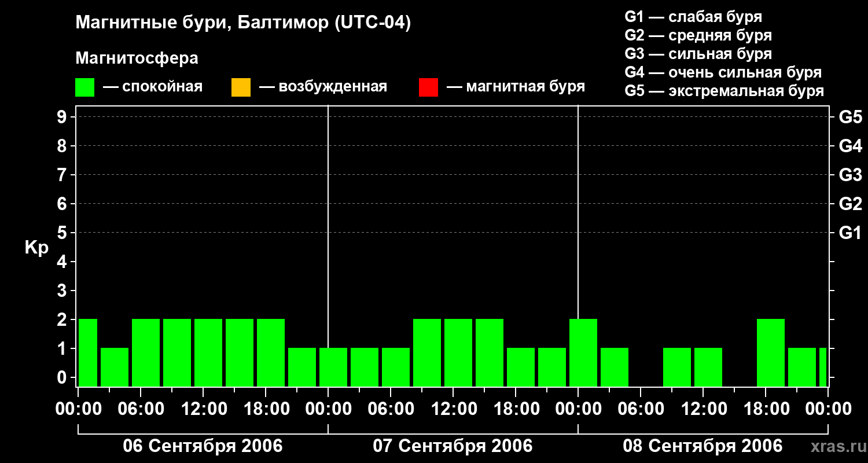Click the right-axis label G3
The image size is (868, 463).
[850, 175]
